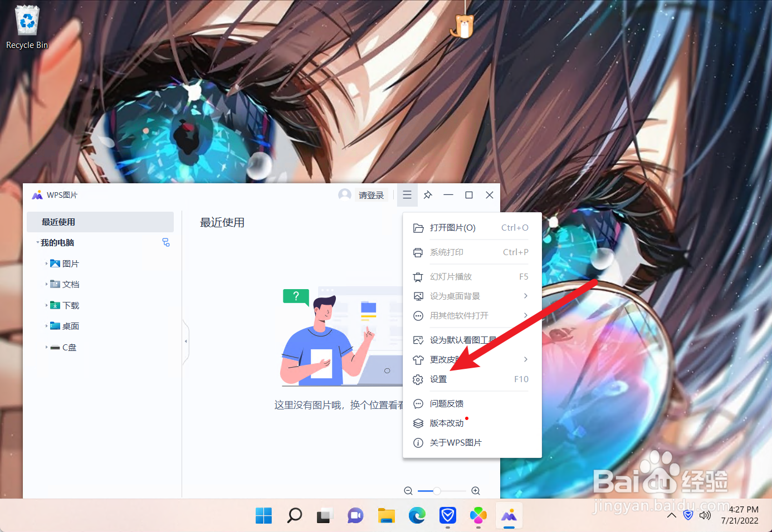
Task: Launch Microsoft Edge from the taskbar
Action: pyautogui.click(x=417, y=516)
